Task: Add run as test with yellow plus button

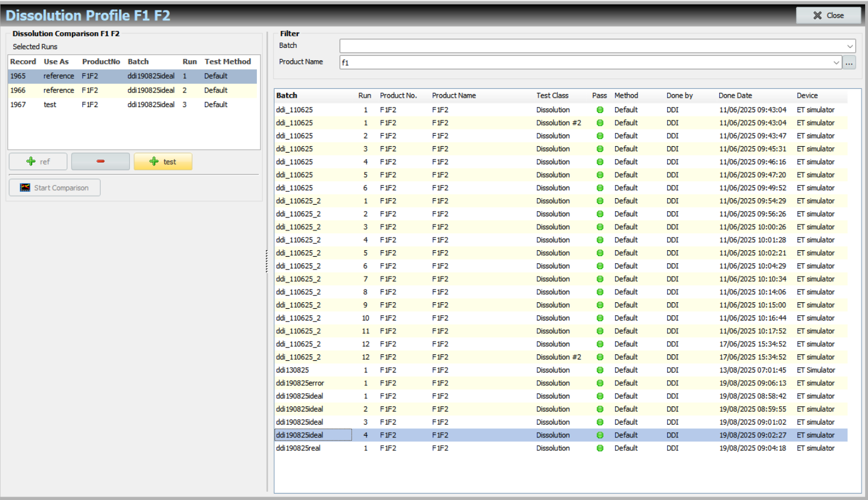Action: (163, 161)
